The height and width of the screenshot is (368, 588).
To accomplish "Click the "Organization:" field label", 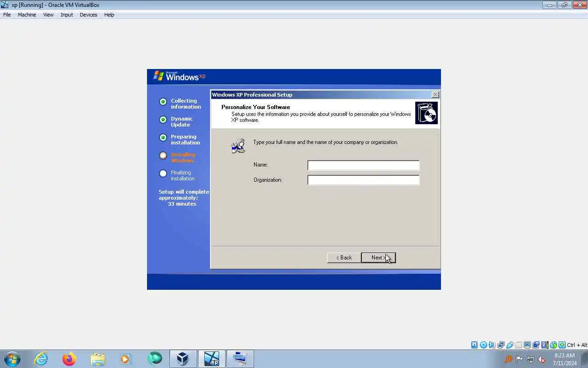I will [x=268, y=180].
